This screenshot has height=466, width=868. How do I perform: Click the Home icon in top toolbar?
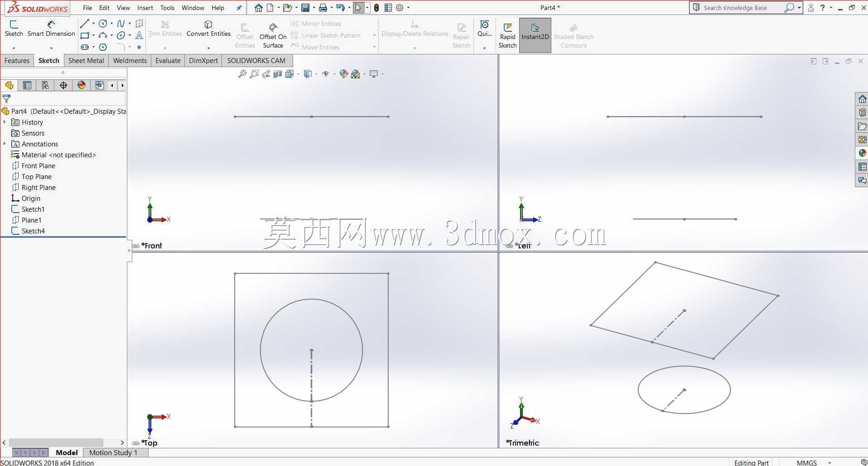(258, 8)
